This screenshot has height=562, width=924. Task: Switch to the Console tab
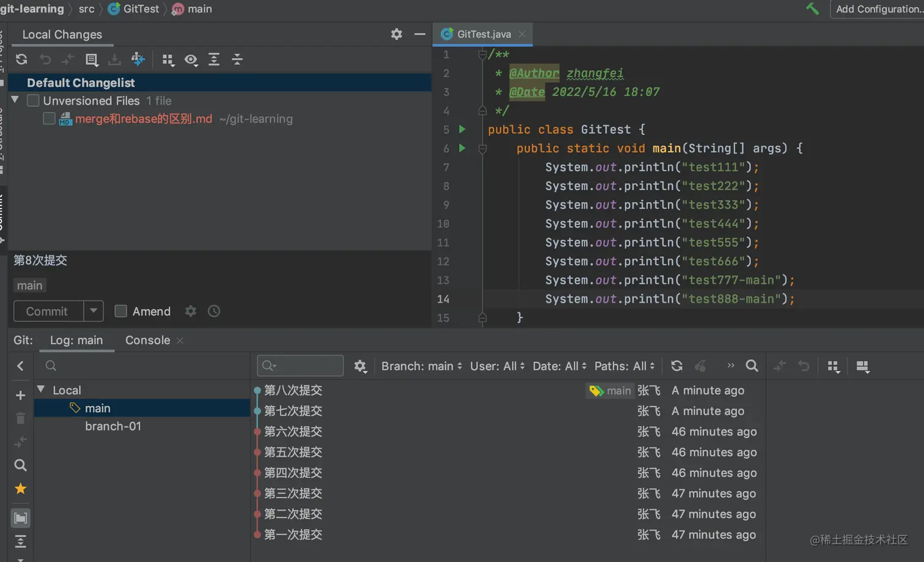(147, 340)
